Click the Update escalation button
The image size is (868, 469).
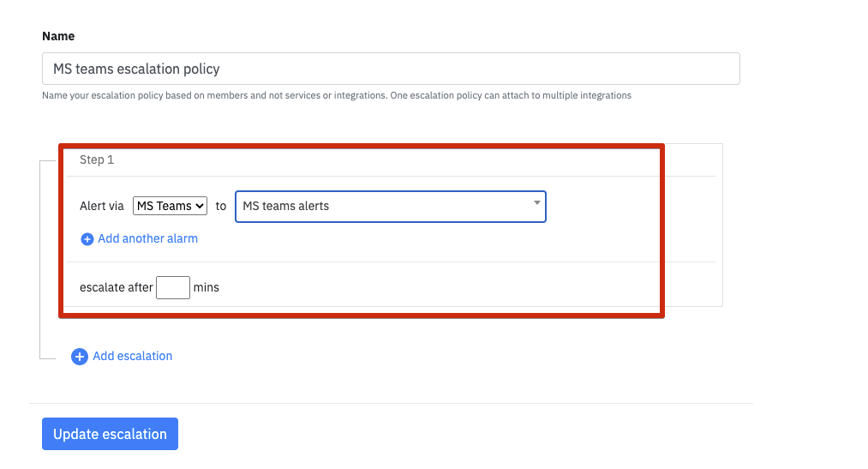(x=111, y=434)
